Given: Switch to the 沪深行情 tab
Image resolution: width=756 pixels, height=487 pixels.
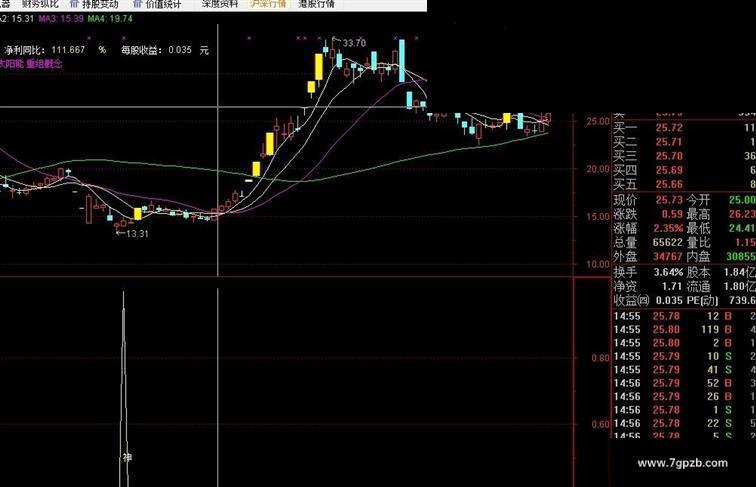Looking at the screenshot, I should [268, 4].
